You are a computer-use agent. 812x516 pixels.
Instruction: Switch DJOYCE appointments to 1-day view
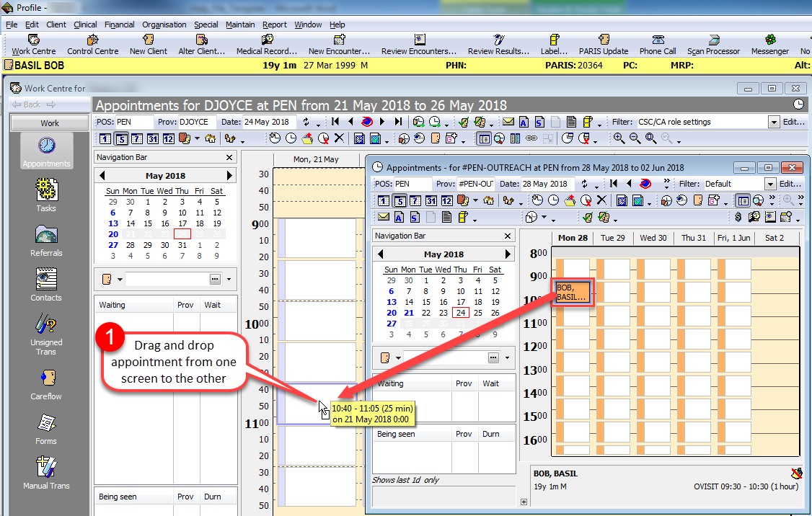tap(105, 138)
